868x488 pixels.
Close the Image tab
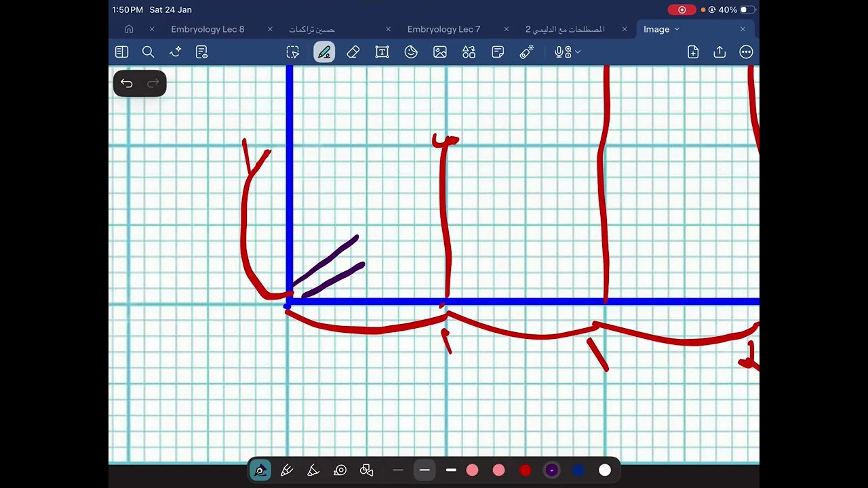coord(743,29)
